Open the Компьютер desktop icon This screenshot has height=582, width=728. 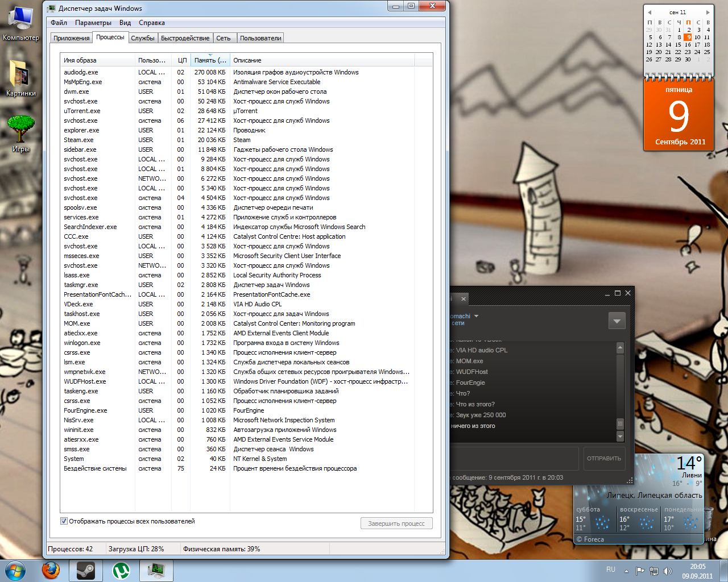pos(21,23)
